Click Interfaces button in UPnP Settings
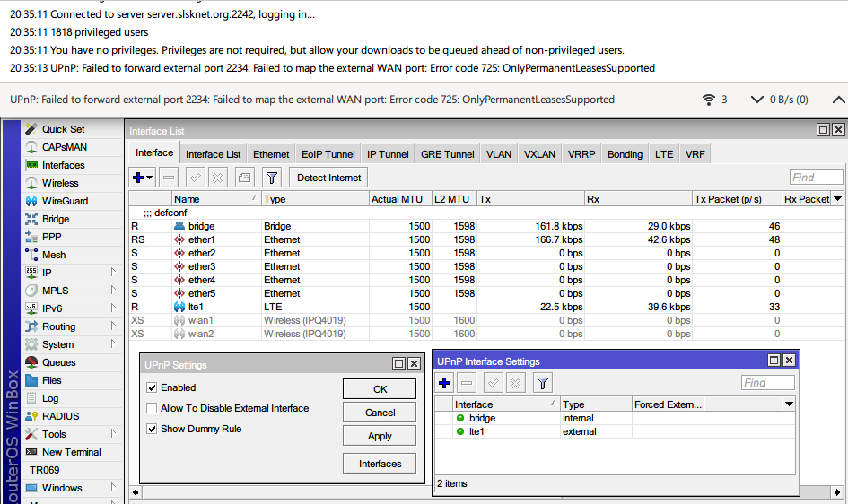848x504 pixels. (380, 464)
